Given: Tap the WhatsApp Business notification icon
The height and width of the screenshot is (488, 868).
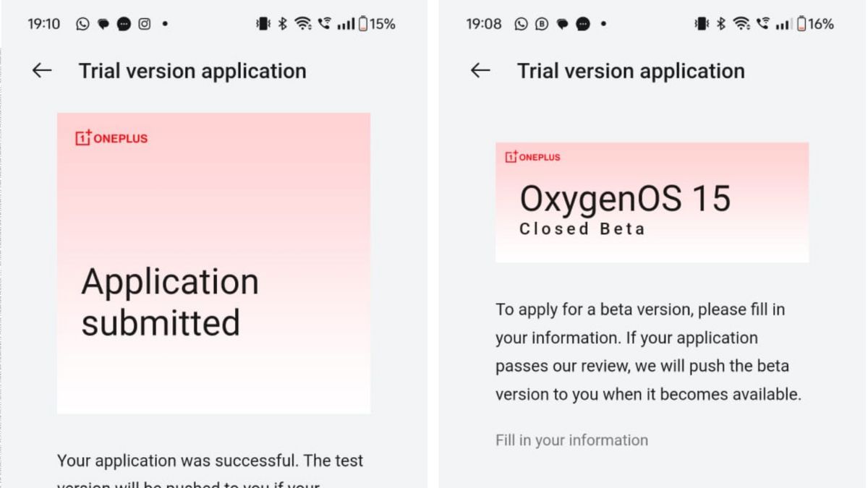Looking at the screenshot, I should 541,24.
